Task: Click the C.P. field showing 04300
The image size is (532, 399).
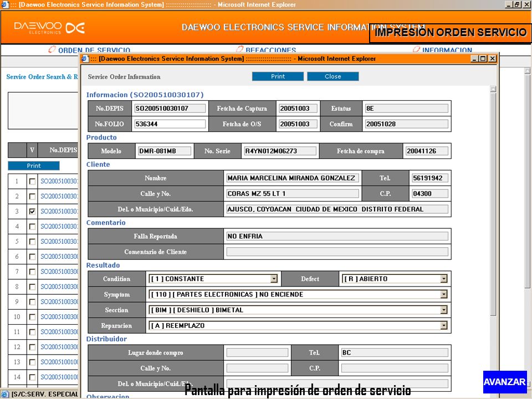Action: click(x=430, y=194)
